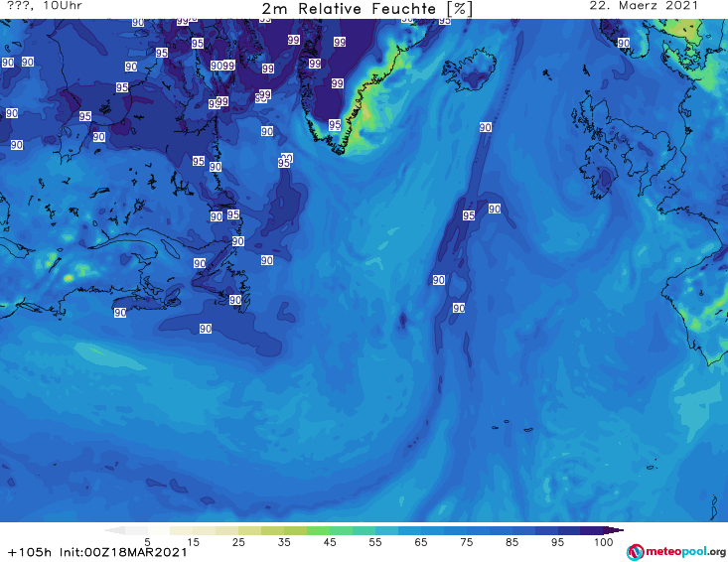Click legend value "85"
728x562 pixels.
512,542
